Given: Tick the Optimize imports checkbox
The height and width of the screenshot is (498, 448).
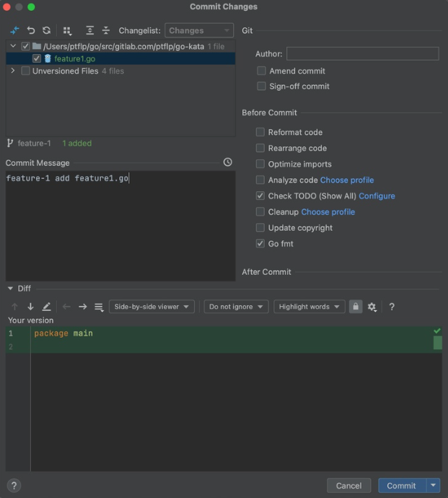Looking at the screenshot, I should (260, 164).
